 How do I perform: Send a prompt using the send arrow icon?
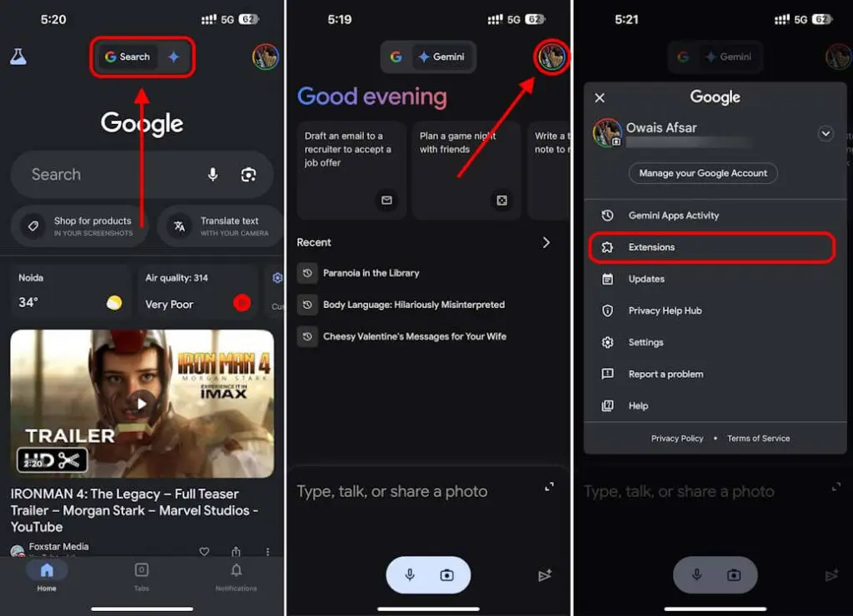[546, 574]
